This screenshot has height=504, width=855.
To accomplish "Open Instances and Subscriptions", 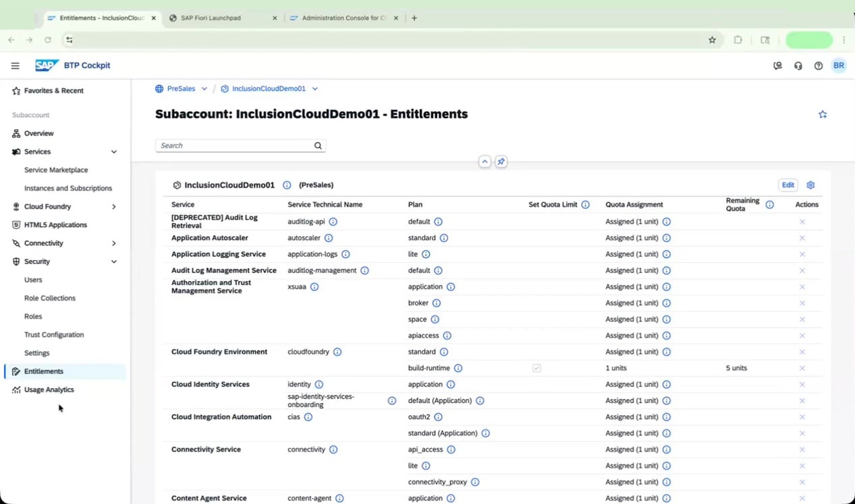I will tap(68, 188).
